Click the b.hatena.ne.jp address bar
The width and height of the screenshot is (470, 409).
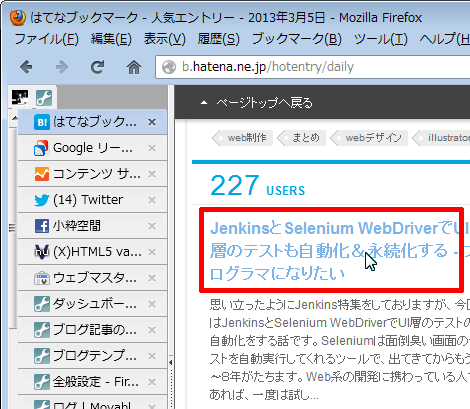click(x=313, y=67)
